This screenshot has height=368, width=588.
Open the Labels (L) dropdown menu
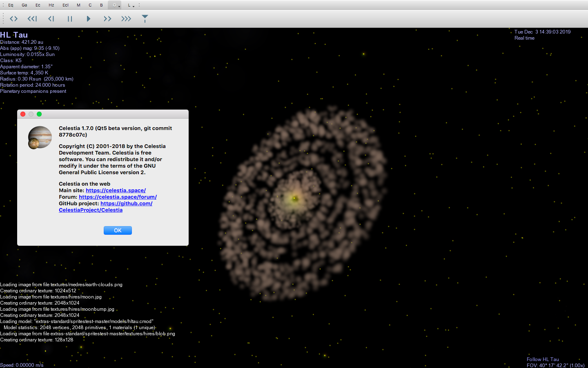click(x=129, y=5)
